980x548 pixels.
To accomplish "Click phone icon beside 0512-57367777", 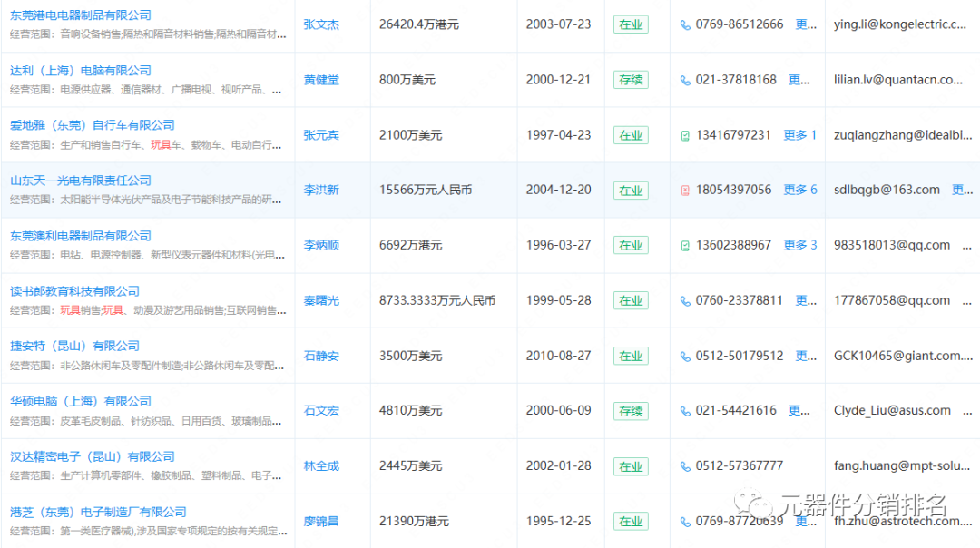I will [x=685, y=466].
